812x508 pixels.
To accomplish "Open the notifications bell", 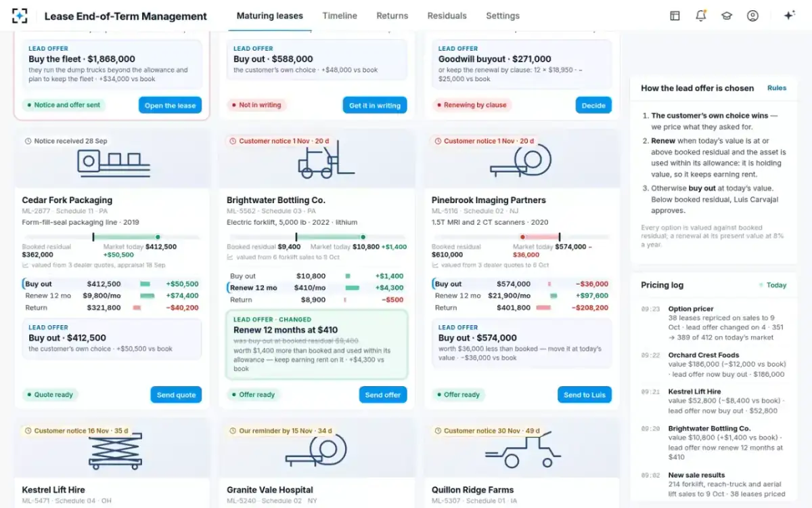I will click(701, 16).
